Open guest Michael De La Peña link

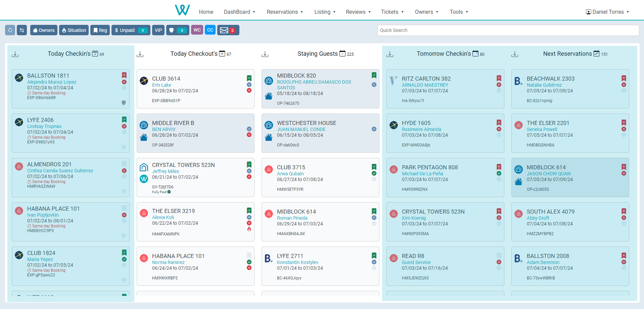pos(422,174)
